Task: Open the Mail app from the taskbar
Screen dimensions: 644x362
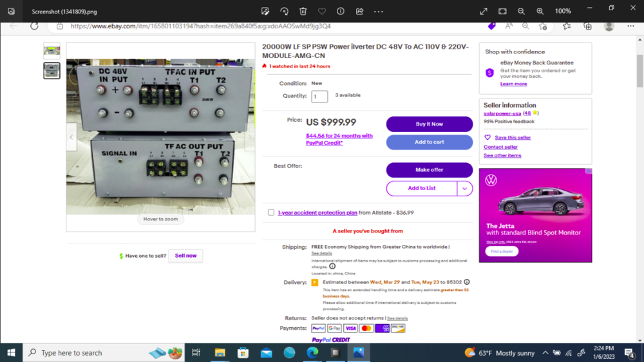Action: click(266, 352)
